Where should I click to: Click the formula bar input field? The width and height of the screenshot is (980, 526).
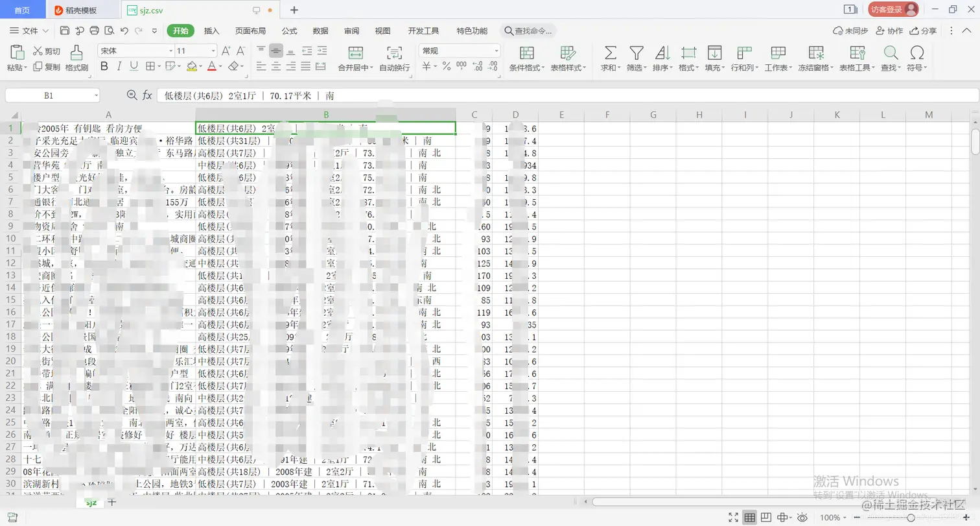click(x=567, y=95)
